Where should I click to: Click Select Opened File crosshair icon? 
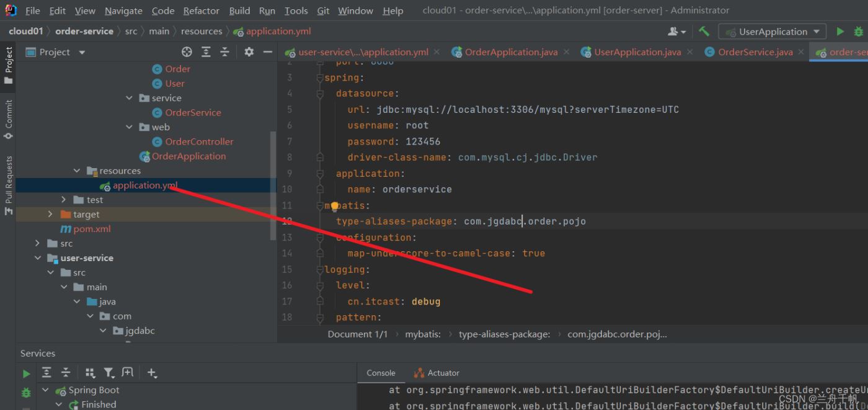coord(187,52)
